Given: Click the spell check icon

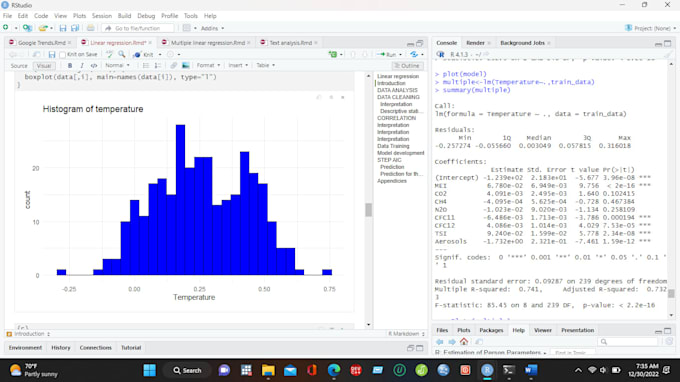Looking at the screenshot, I should pyautogui.click(x=110, y=54).
